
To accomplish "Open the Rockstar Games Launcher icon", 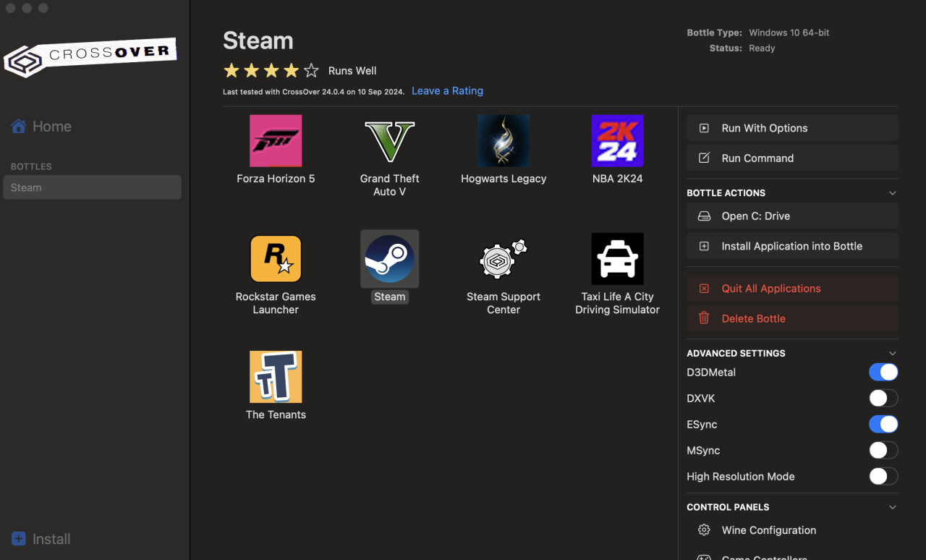I will tap(276, 259).
